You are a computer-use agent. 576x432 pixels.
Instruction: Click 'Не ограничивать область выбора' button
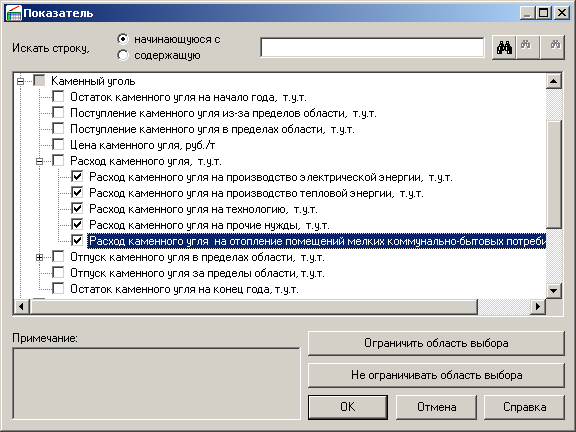tap(436, 375)
